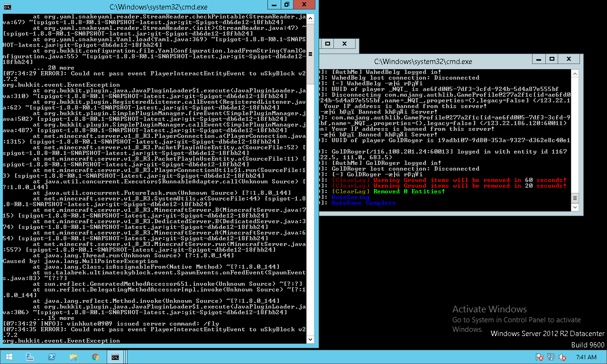607x364 pixels.
Task: Click the scrollbar thumb in the ClearLag console
Action: point(575,198)
